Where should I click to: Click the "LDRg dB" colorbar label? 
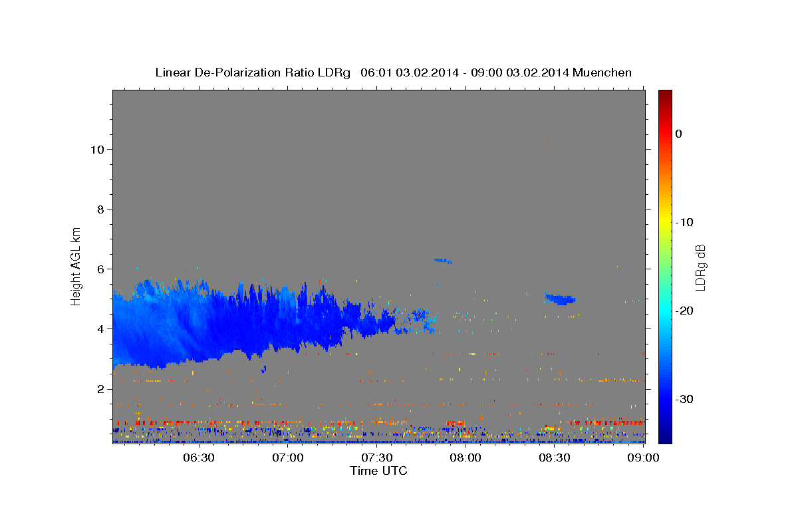point(700,267)
